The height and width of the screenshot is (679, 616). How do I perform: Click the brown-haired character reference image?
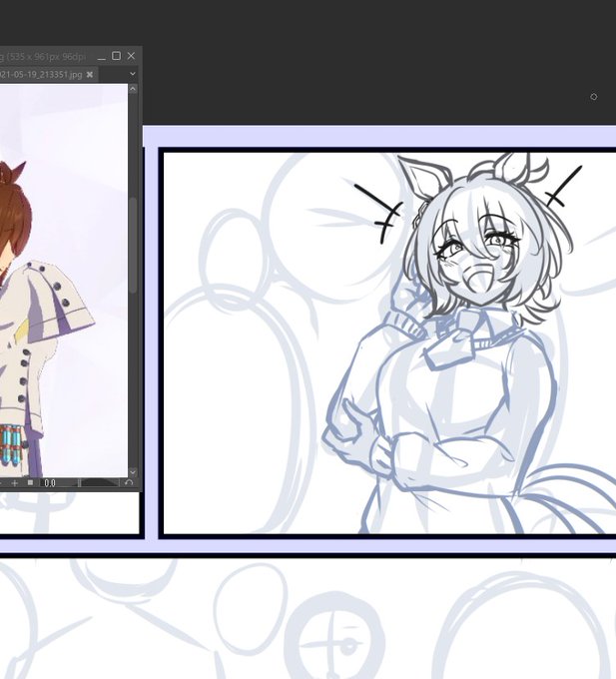64,281
